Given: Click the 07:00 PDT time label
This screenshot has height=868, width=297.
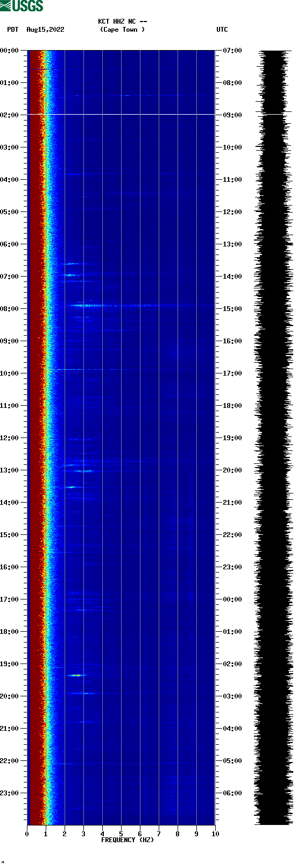Looking at the screenshot, I should [10, 277].
